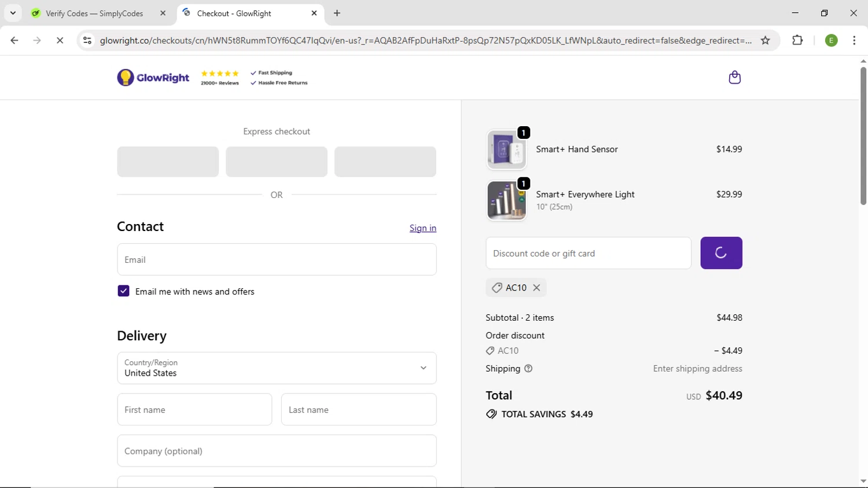
Task: Stop loading the page
Action: tap(60, 41)
